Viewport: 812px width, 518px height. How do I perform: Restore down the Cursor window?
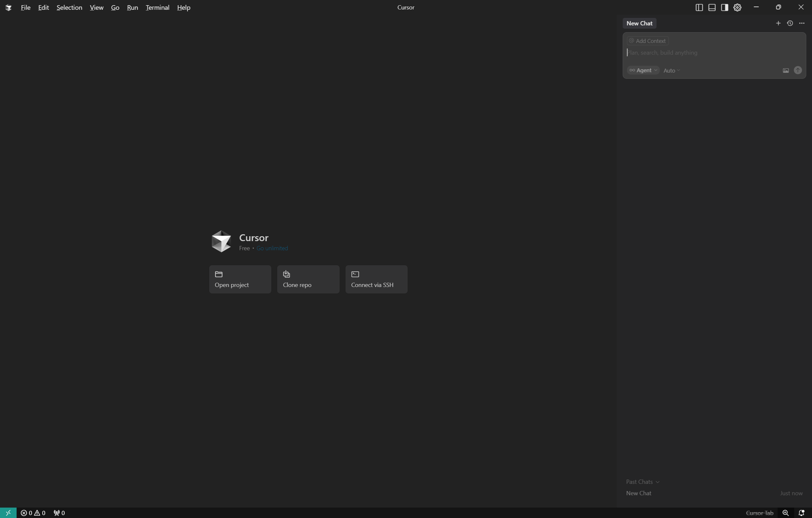click(778, 7)
